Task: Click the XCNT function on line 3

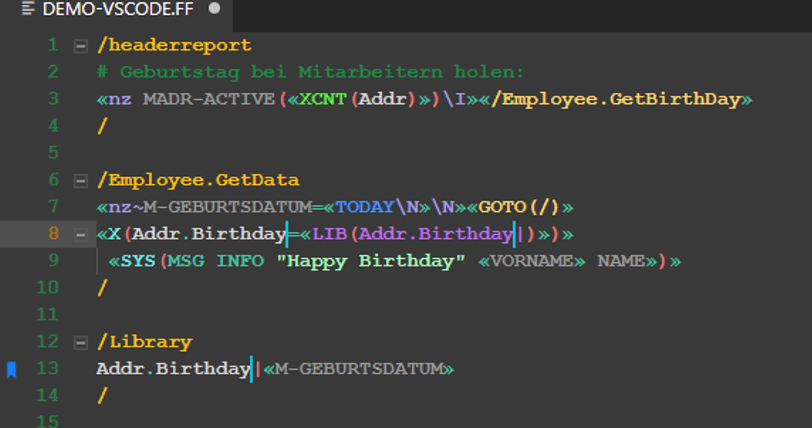Action: [323, 99]
